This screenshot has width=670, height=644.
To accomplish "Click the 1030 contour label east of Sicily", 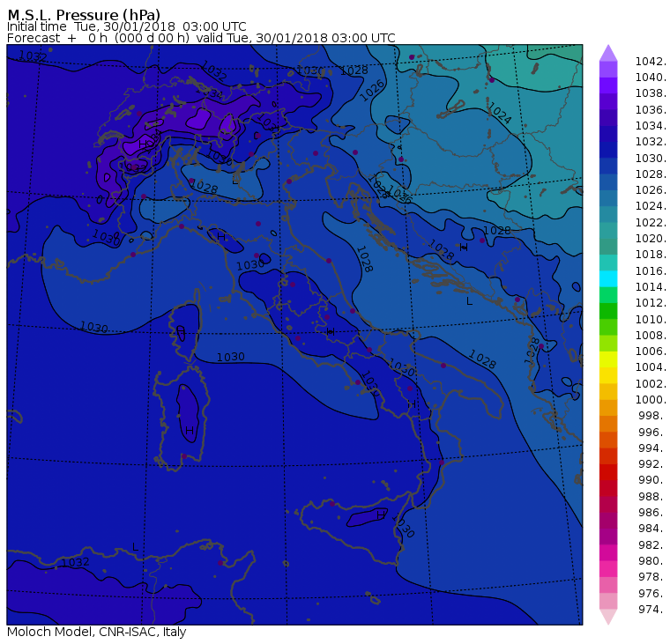I will [404, 526].
